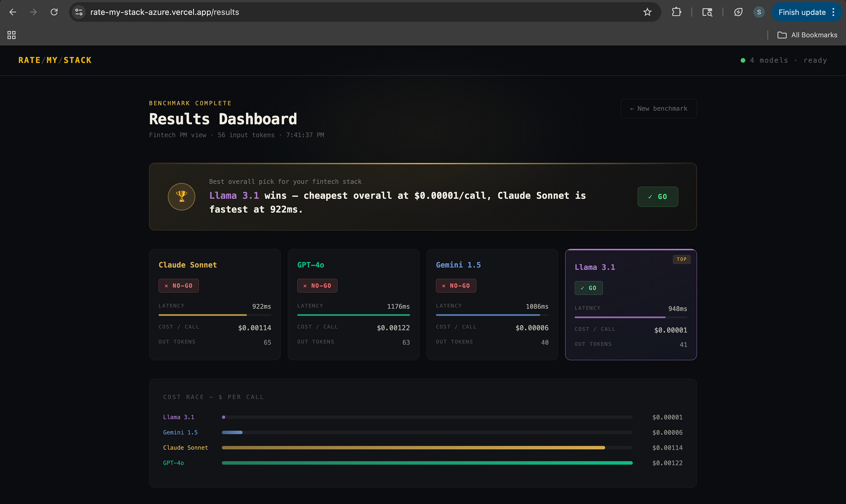
Task: Open the profile avatar labeled S
Action: click(x=759, y=12)
